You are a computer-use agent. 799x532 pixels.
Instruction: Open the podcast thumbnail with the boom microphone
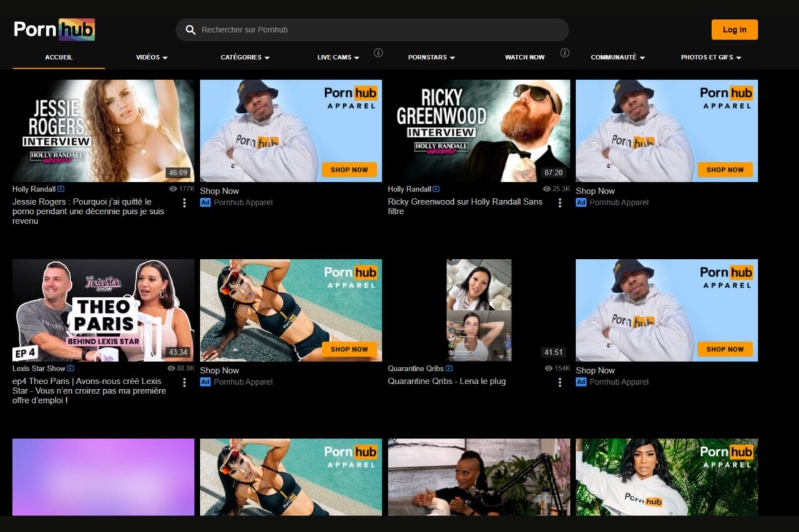pos(479,477)
